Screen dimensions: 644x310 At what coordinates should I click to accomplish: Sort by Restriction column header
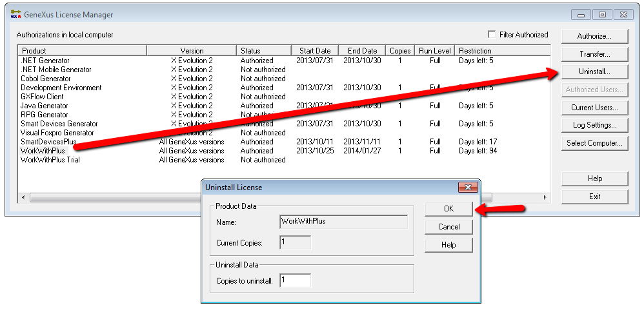point(503,51)
